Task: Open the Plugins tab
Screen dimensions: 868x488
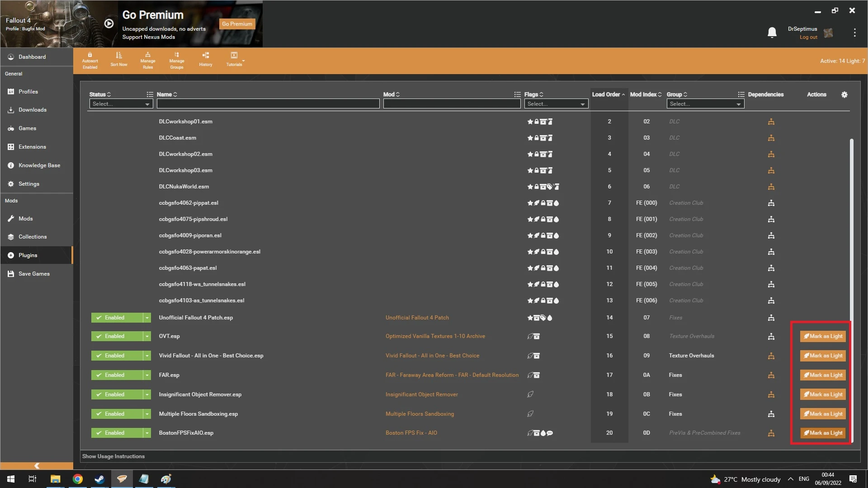Action: click(28, 254)
